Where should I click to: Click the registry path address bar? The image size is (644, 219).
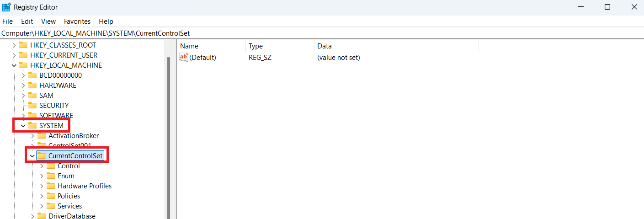pyautogui.click(x=322, y=33)
